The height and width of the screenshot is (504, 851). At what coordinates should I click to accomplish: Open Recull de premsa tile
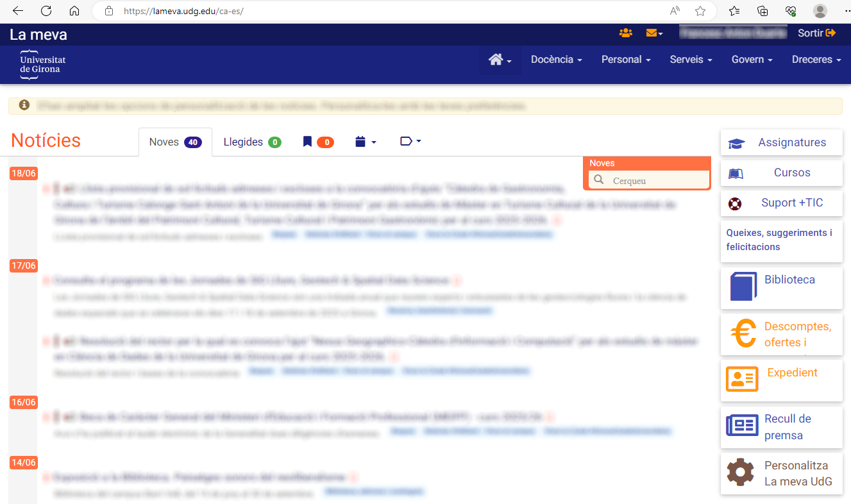781,426
